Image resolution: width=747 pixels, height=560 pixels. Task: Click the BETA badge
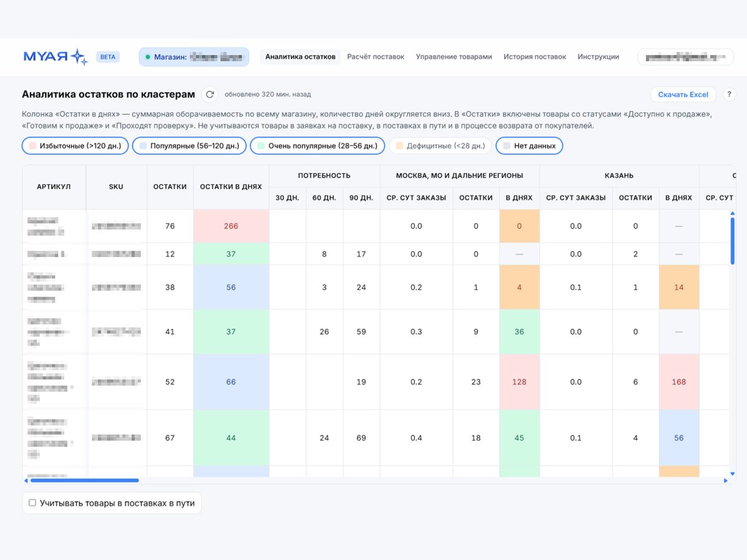108,57
